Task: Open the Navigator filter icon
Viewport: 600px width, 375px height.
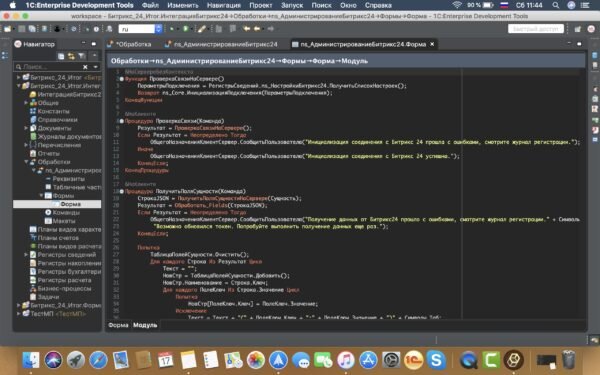Action: [x=82, y=56]
